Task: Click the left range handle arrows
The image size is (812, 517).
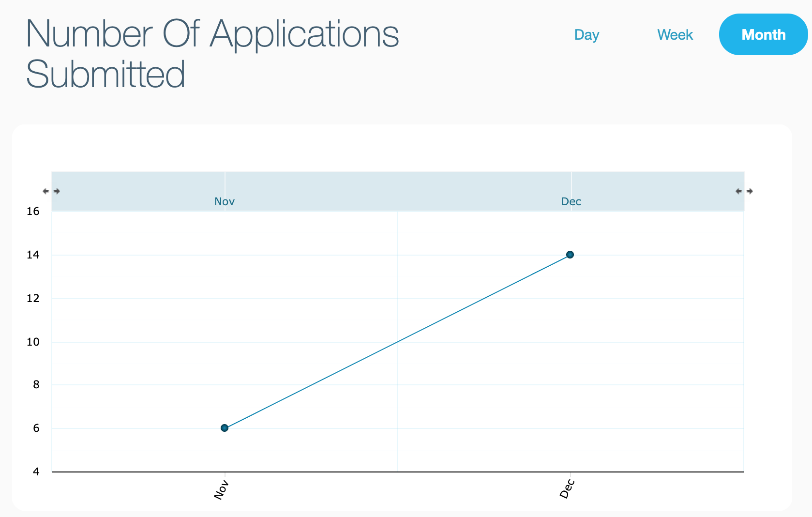Action: (51, 191)
